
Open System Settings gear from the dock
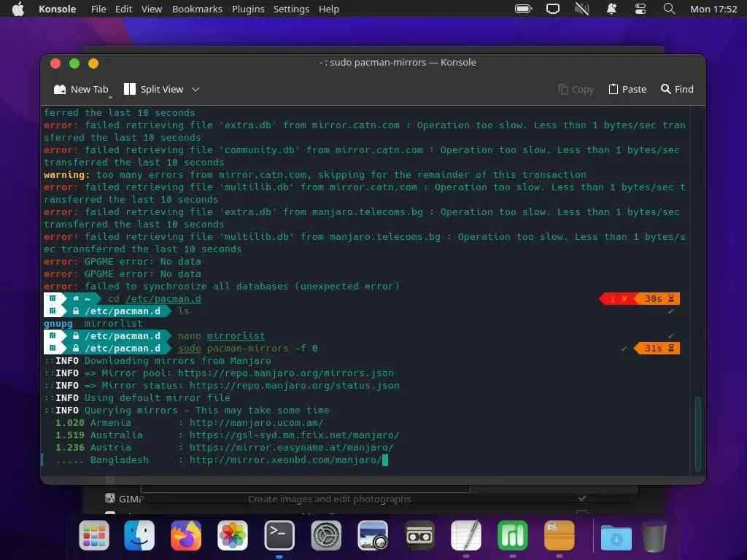pos(326,535)
